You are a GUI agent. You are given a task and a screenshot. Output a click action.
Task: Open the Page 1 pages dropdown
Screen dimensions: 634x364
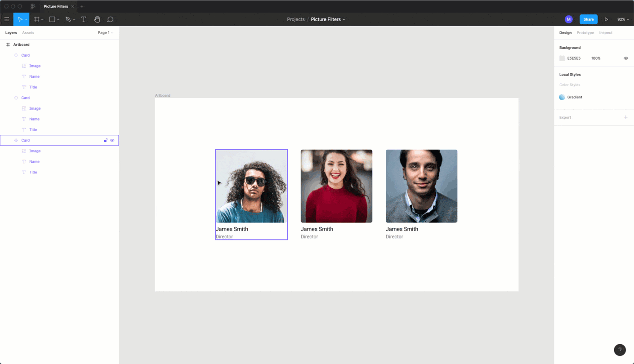105,33
